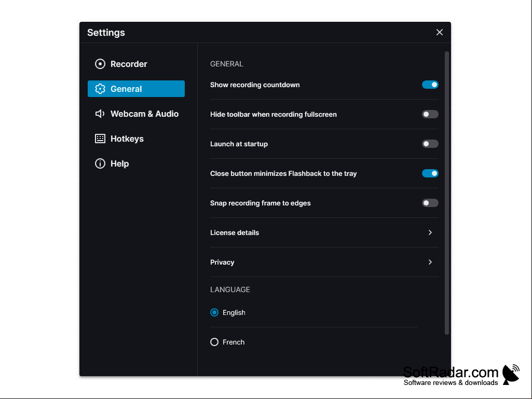Screen dimensions: 532x399
Task: Click the 'Show recording countdown' label
Action: pyautogui.click(x=255, y=85)
